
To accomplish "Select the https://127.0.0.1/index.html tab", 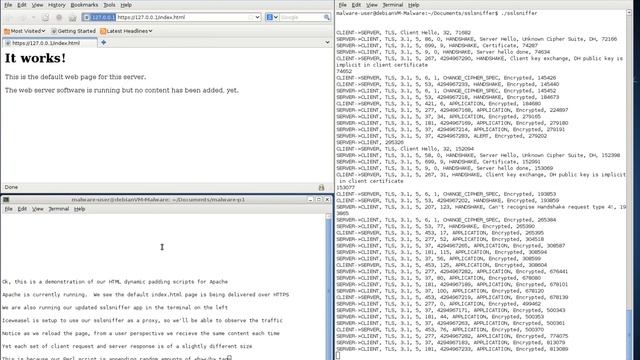I will coord(50,43).
